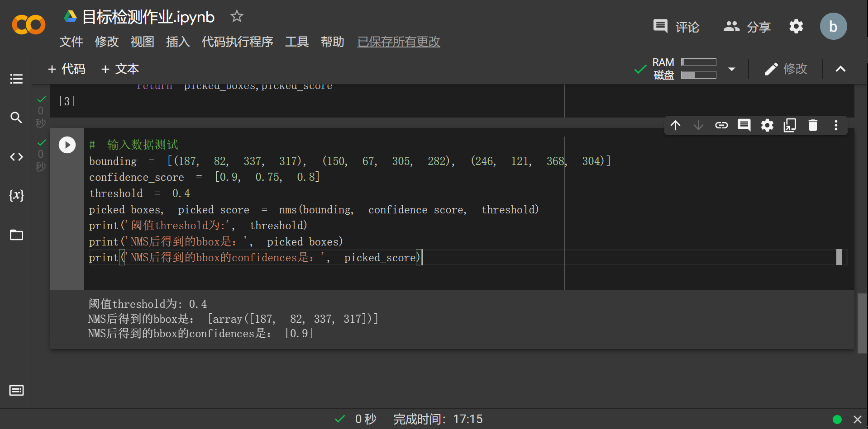The width and height of the screenshot is (868, 429).
Task: Switch editing mode via pencil 修改 button
Action: coord(786,69)
